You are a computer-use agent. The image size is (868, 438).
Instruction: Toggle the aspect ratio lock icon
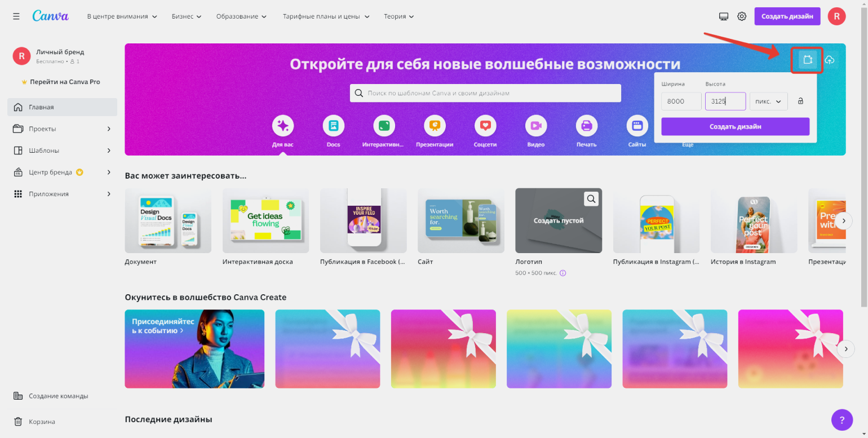click(x=800, y=101)
